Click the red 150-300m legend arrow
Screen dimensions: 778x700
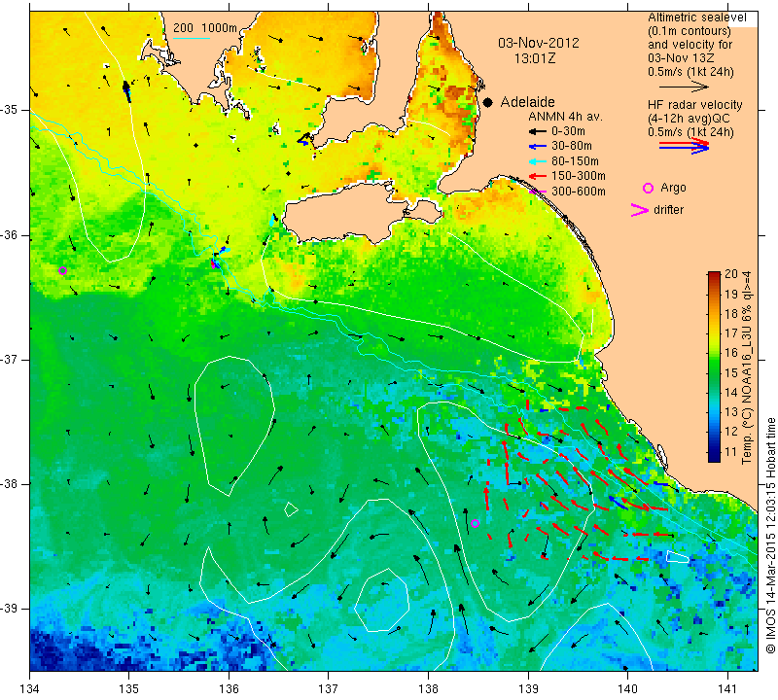coord(537,176)
